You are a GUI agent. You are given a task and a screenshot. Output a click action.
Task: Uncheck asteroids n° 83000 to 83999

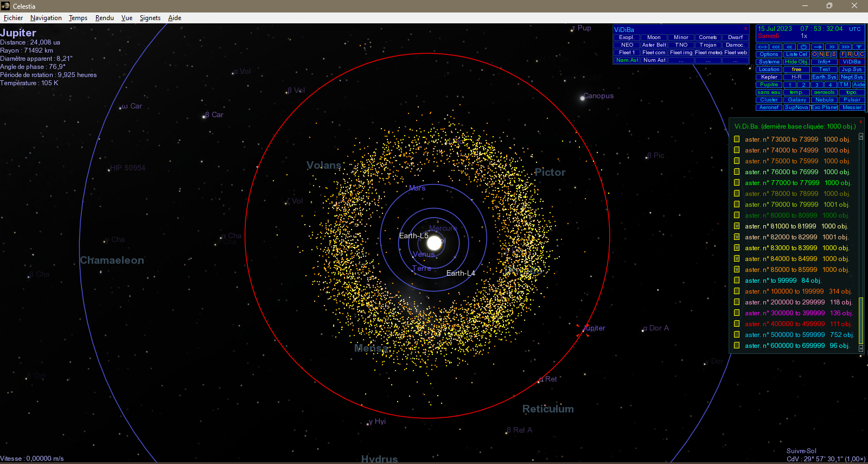tap(737, 247)
